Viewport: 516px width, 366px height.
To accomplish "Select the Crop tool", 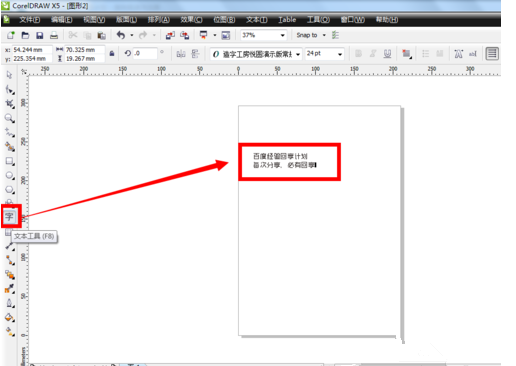I will click(x=9, y=104).
